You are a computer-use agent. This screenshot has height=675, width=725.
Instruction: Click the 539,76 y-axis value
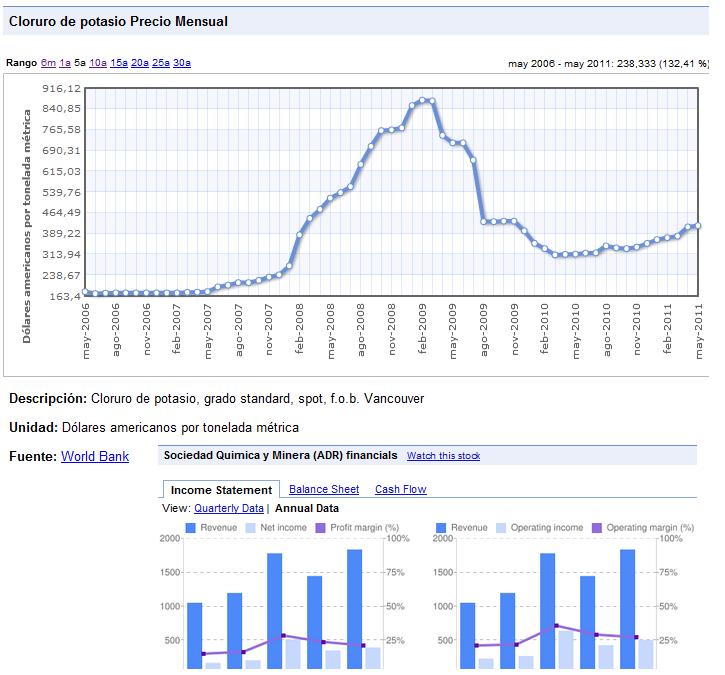(x=61, y=192)
